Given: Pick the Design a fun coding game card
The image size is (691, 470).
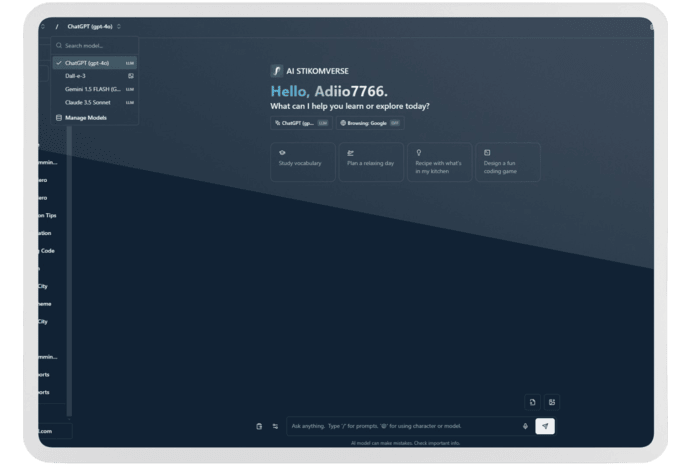Looking at the screenshot, I should pos(508,162).
